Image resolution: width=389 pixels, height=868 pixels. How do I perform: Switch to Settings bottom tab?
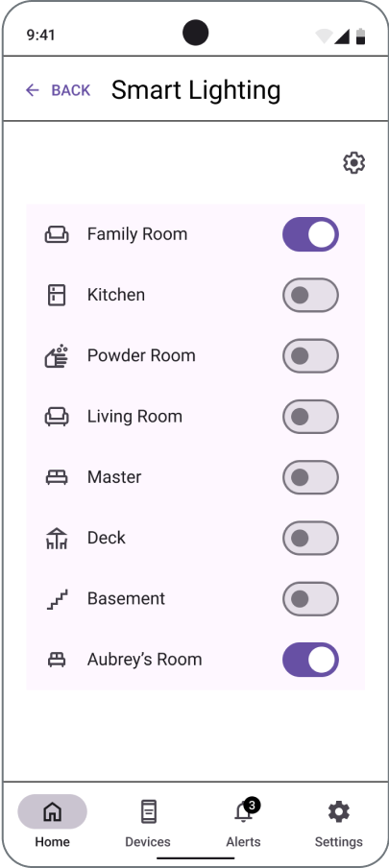(338, 823)
